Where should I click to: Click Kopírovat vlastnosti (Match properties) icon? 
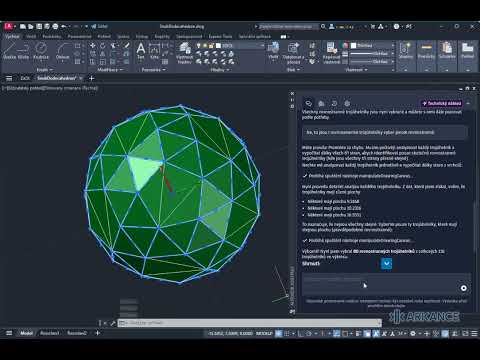click(x=332, y=53)
